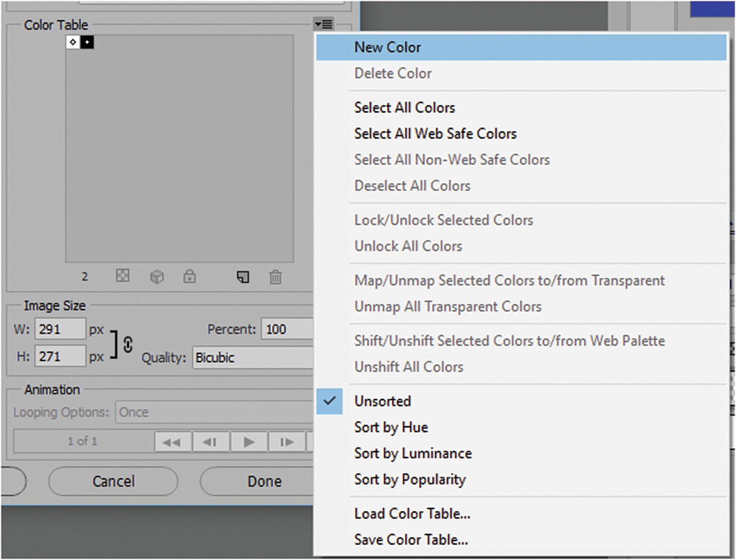Step back to the previous frame

(210, 442)
